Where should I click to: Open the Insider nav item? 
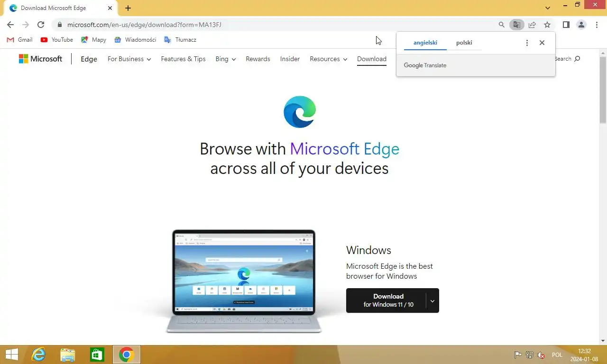[290, 59]
